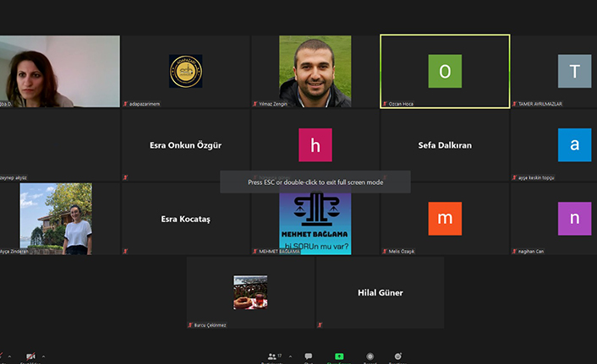Expand the arrow beside Start Video
This screenshot has width=597, height=364.
(43, 356)
